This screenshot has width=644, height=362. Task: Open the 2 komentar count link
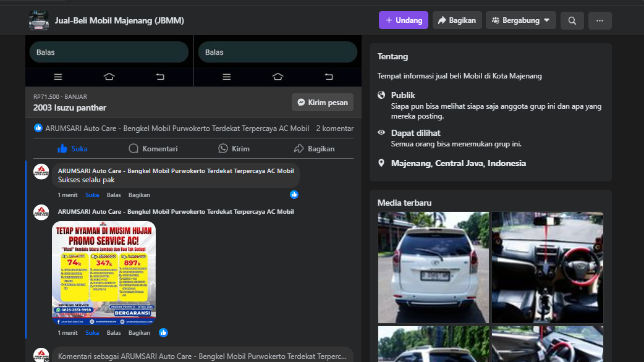pyautogui.click(x=335, y=128)
